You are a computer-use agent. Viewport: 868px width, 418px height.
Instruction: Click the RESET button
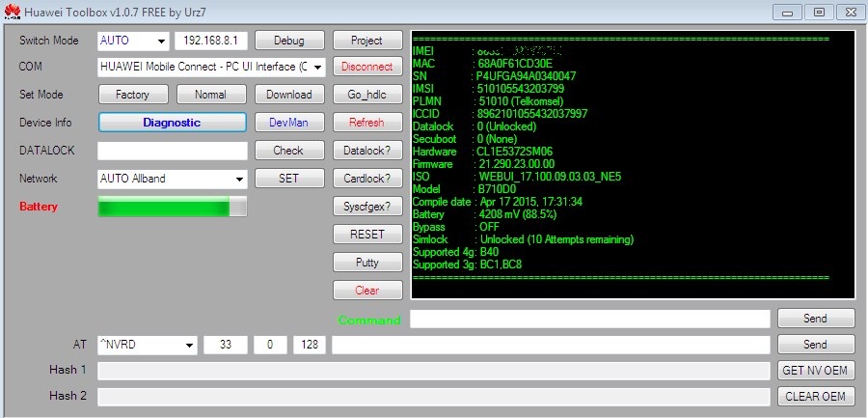367,234
